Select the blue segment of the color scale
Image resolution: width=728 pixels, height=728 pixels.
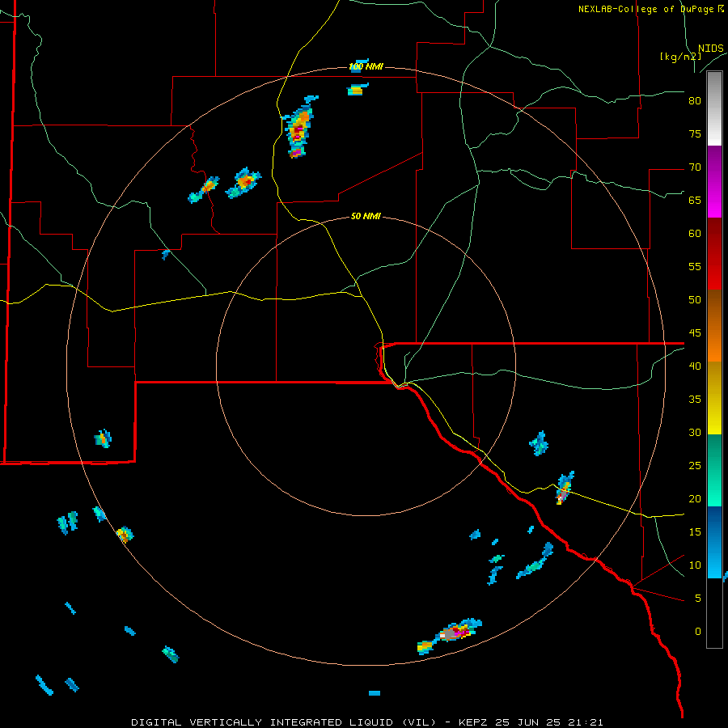click(x=714, y=542)
